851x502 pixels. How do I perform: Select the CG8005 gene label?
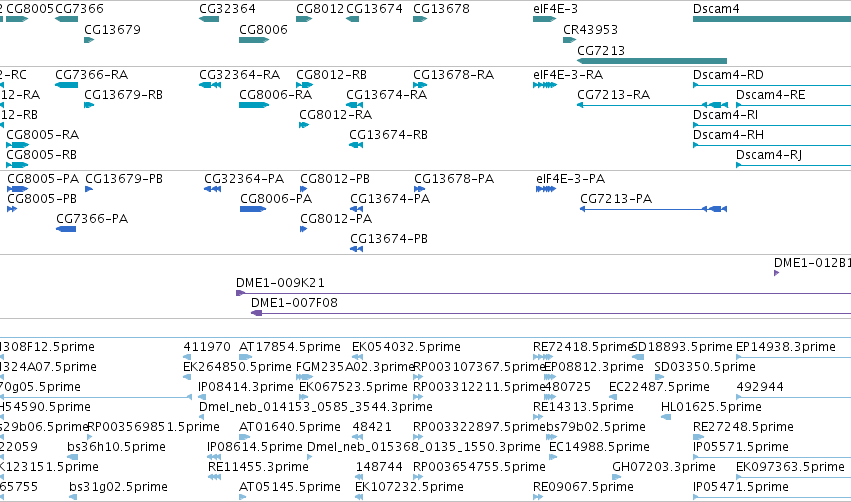coord(30,9)
